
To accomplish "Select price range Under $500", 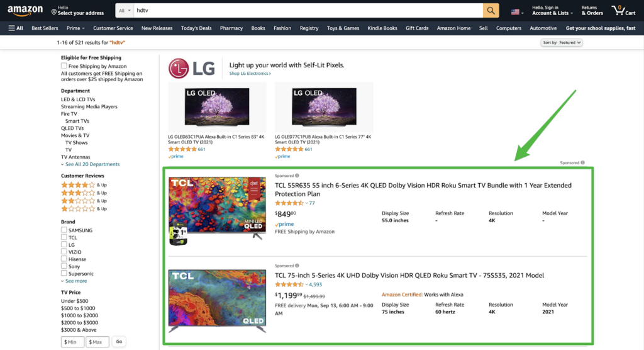I will pyautogui.click(x=74, y=301).
